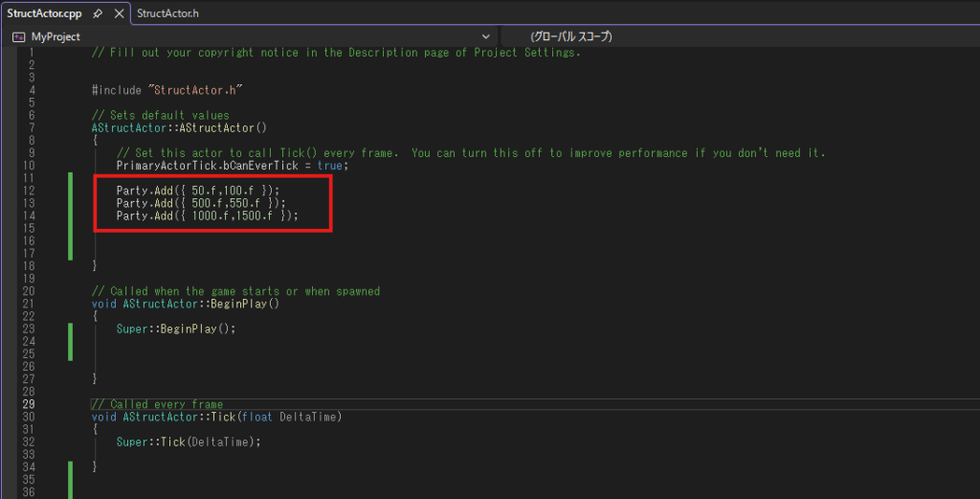Click the Super::BeginPlay() call
Image resolution: width=980 pixels, height=499 pixels.
(x=175, y=329)
